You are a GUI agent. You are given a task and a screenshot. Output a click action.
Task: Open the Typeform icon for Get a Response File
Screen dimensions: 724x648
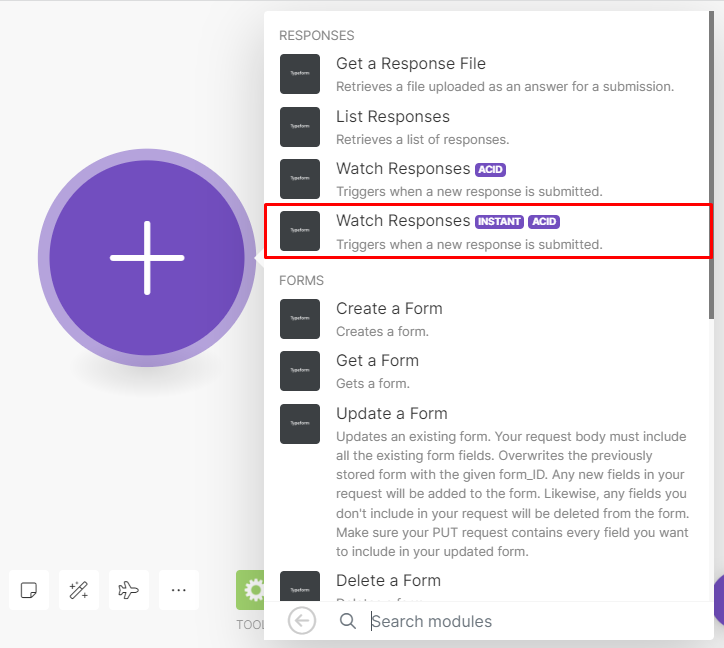pyautogui.click(x=300, y=74)
